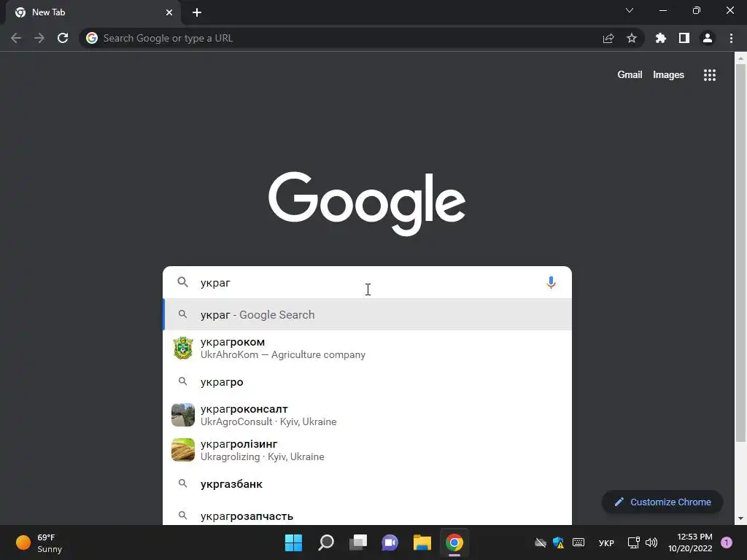747x560 pixels.
Task: Open the Teams Chat taskbar icon
Action: click(390, 542)
